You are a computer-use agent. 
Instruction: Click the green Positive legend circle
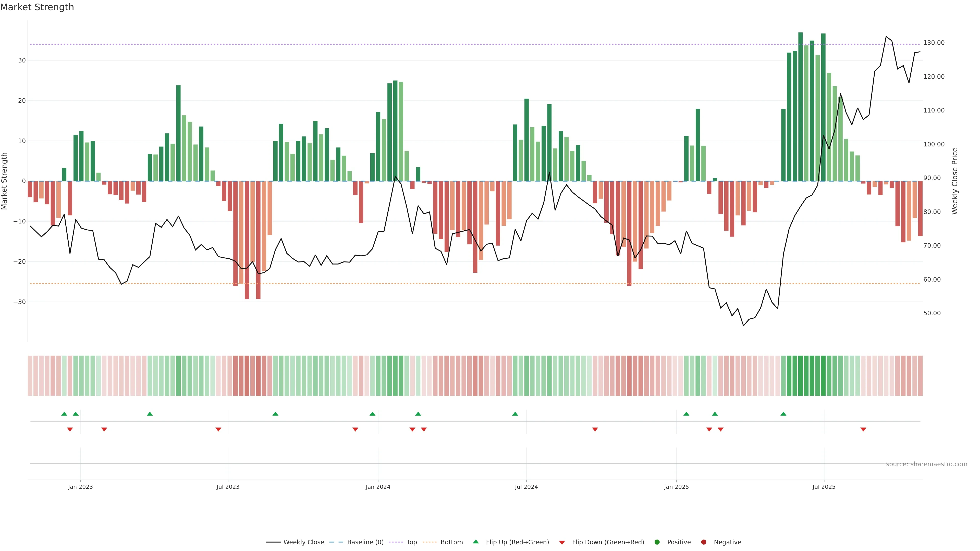[x=657, y=542]
